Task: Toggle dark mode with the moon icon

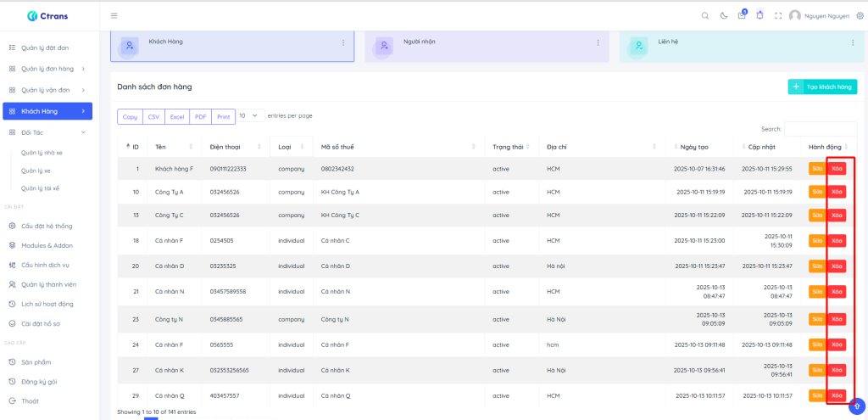Action: pos(724,15)
